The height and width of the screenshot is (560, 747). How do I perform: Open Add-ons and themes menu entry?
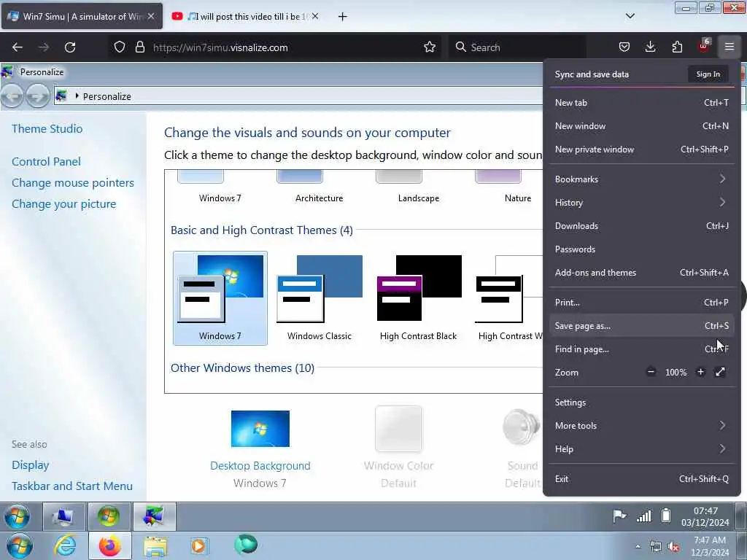point(642,273)
